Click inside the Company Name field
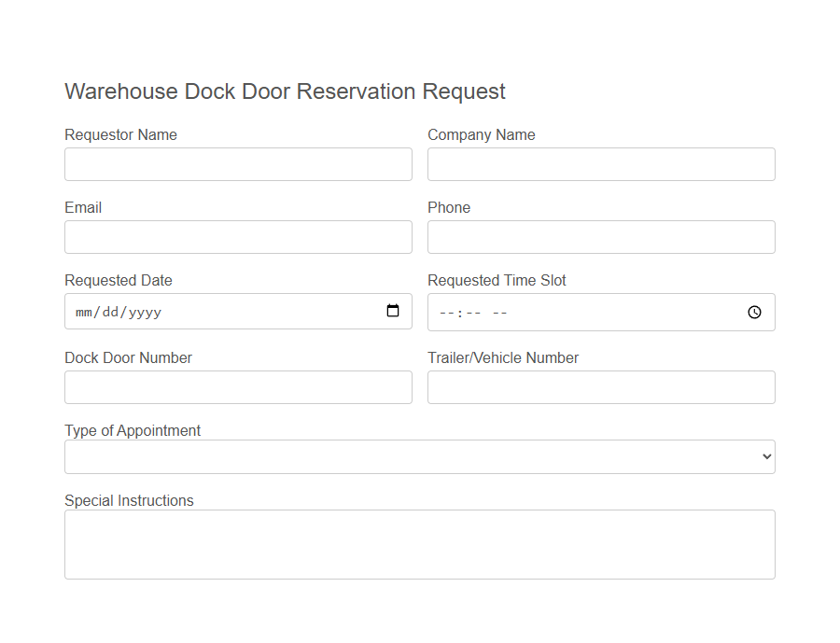Screen dimensions: 840x643 (601, 163)
